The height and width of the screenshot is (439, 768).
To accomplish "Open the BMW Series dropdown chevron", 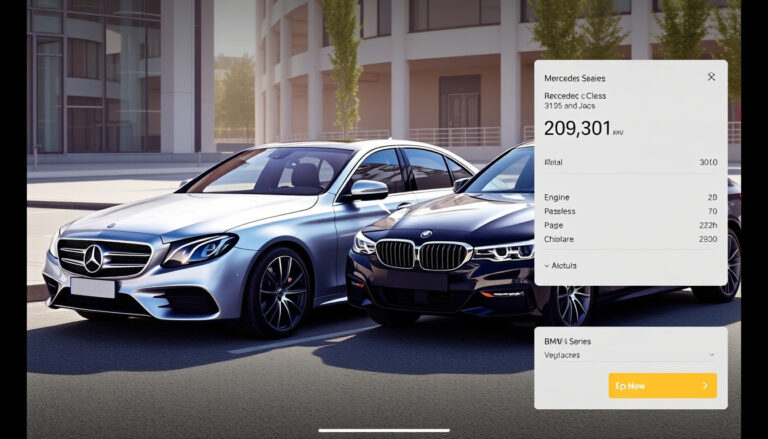I will click(x=712, y=355).
